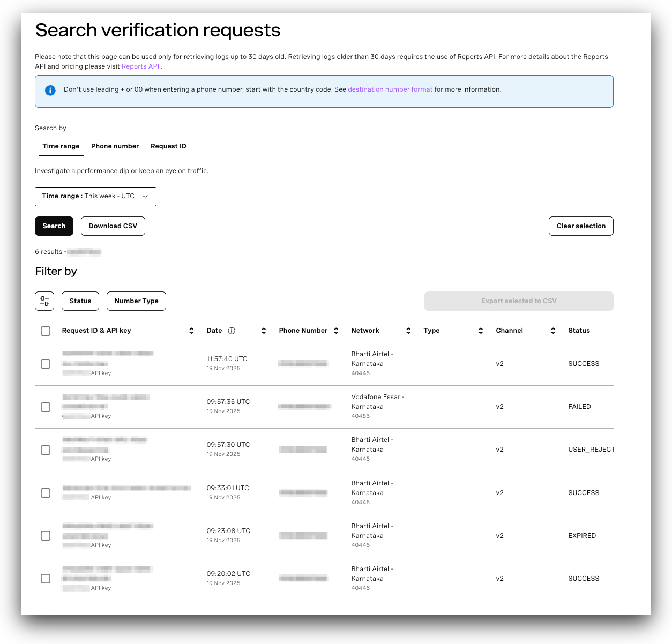Sort the table by Type column
Screen dimensions: 672x644
[x=480, y=331]
